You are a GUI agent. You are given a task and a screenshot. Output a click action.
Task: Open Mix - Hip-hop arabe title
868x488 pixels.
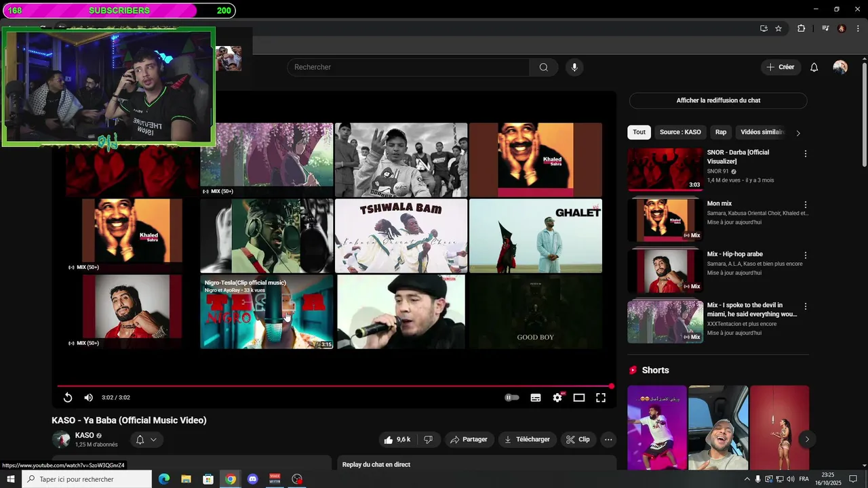tap(735, 254)
